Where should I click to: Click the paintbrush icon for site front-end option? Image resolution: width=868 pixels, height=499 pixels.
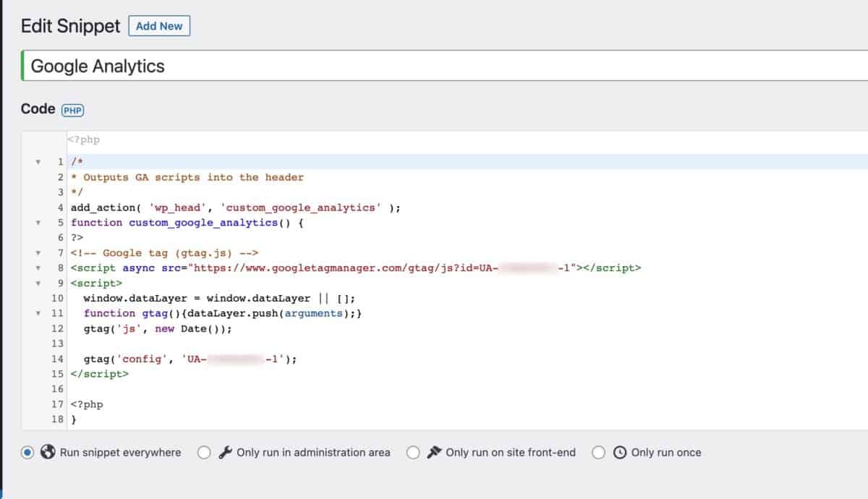coord(434,453)
